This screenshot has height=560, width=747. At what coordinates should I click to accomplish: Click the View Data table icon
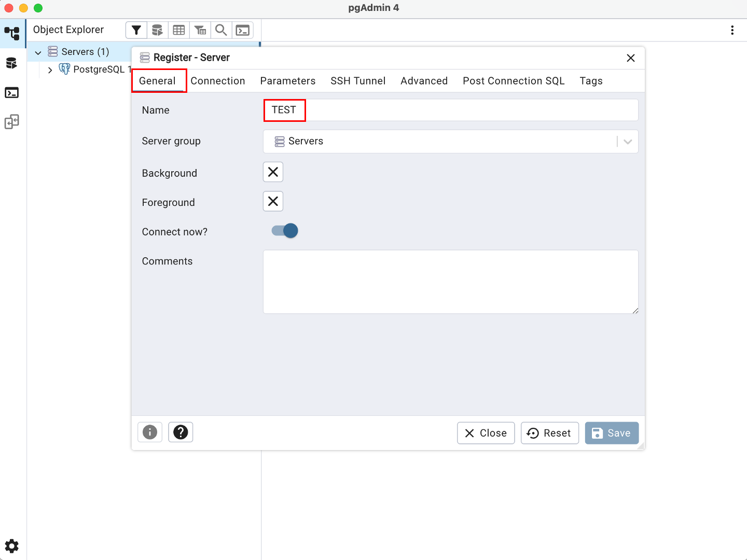(x=179, y=30)
